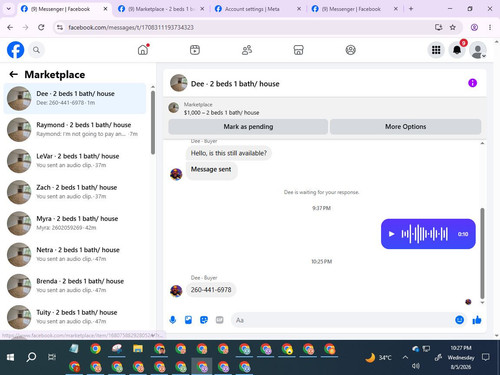The width and height of the screenshot is (500, 375).
Task: Open the Marketplace storefront icon
Action: [298, 50]
